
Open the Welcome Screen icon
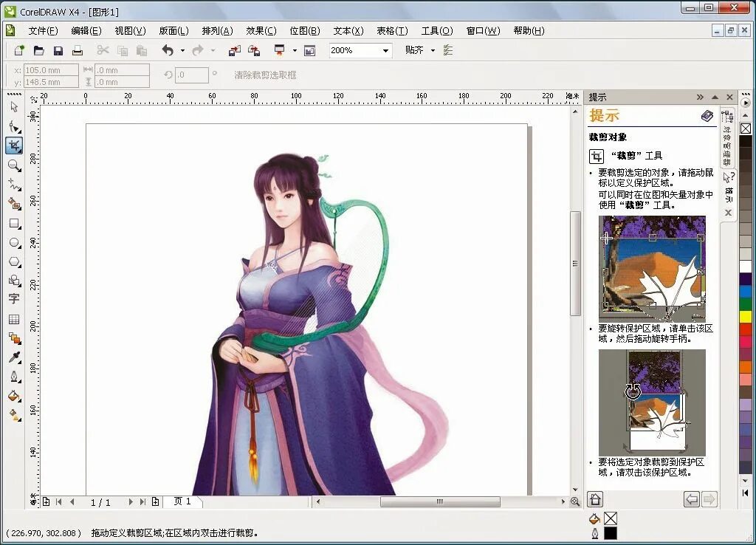[309, 50]
